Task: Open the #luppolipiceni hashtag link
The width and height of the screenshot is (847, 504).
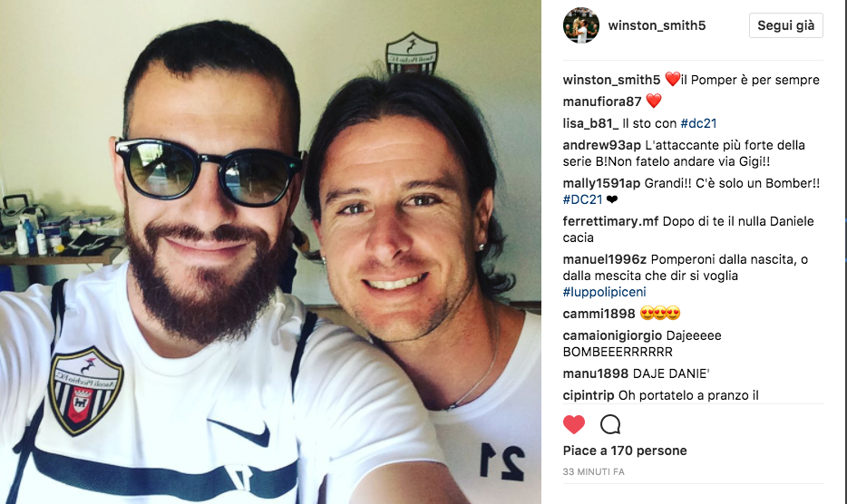Action: coord(605,292)
